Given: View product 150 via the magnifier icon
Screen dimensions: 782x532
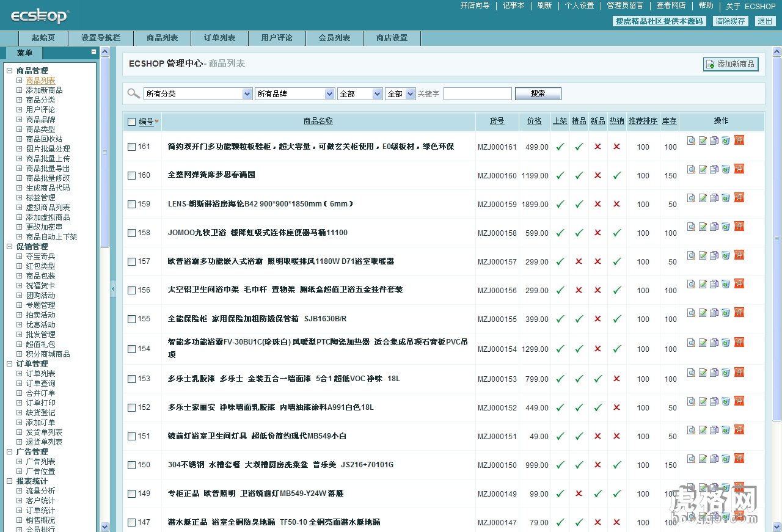Looking at the screenshot, I should 691,459.
